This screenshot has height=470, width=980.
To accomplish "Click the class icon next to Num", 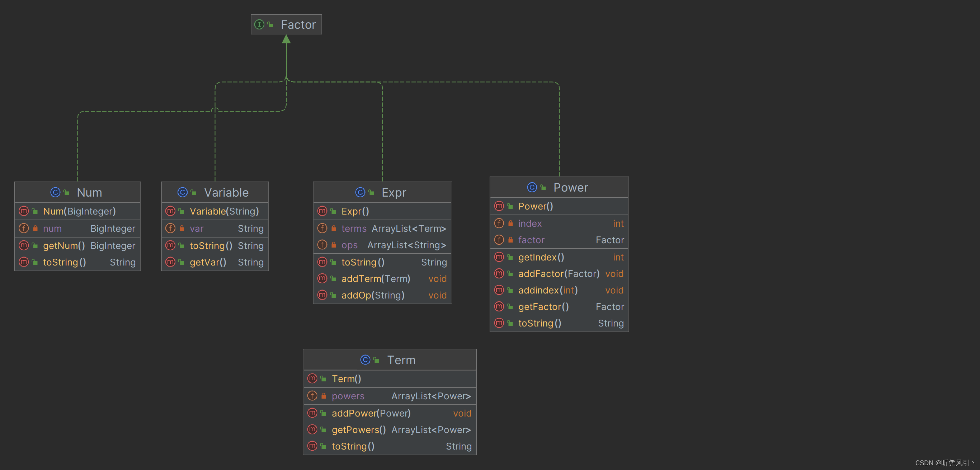I will point(56,193).
